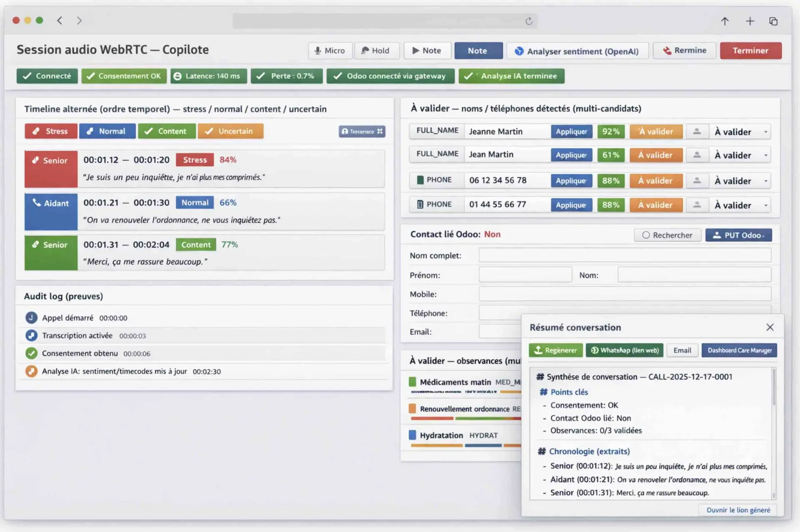Click the Nom complet input field
Screen dimensions: 800x532
(x=625, y=255)
